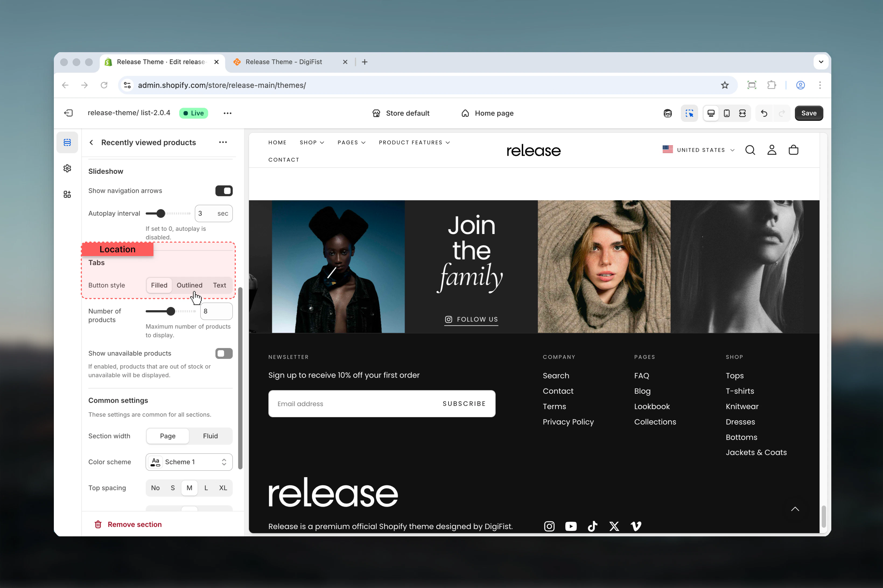Screen dimensions: 883x588
Task: Set Top spacing to XL
Action: [x=223, y=488]
